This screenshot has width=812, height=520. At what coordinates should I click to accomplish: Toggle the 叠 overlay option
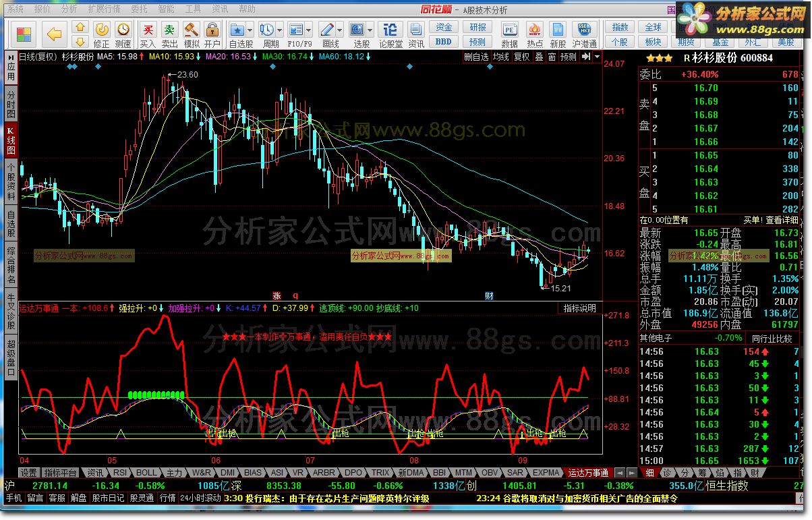point(539,57)
